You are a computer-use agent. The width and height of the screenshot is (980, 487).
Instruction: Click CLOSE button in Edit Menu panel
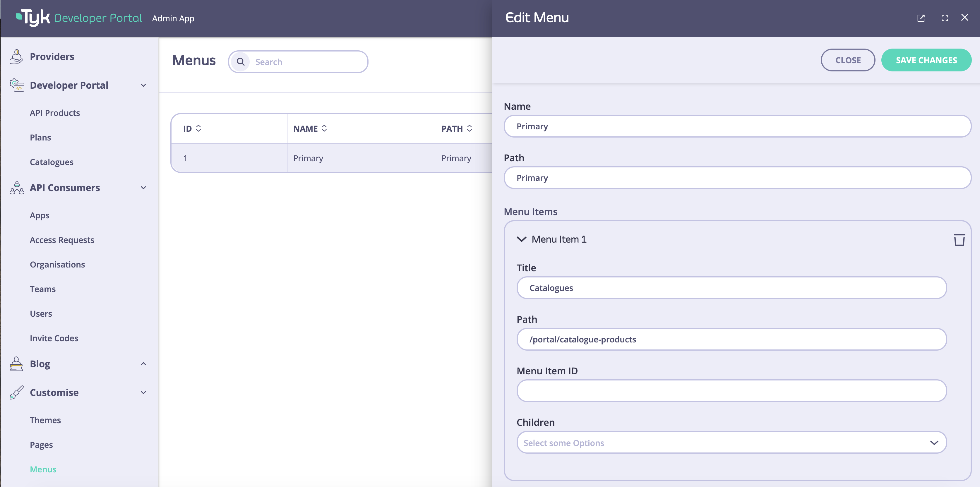pos(848,60)
